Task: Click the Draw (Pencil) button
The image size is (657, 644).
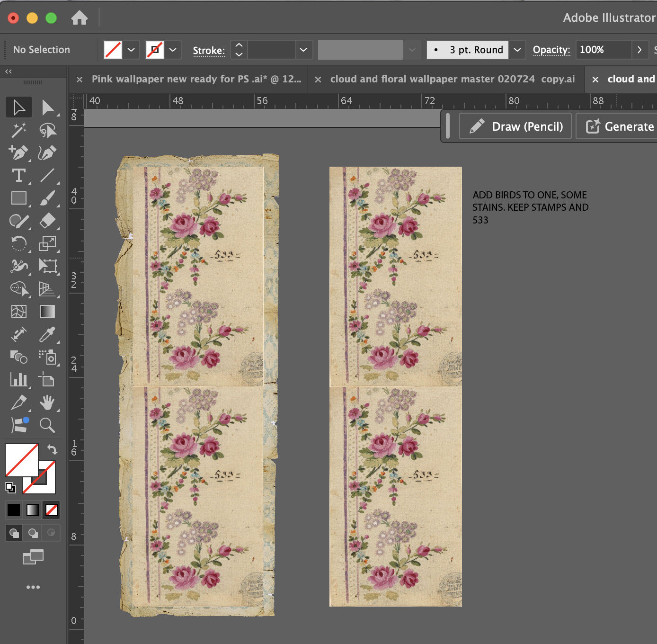Action: [515, 126]
